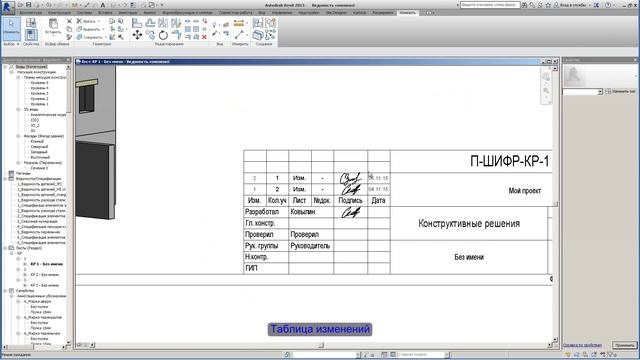Image resolution: width=640 pixels, height=360 pixels.
Task: Open the Modify (Изменить) ribbon tab
Action: coord(407,13)
